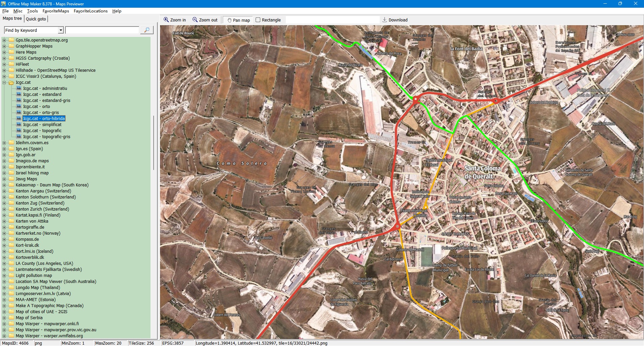644x346 pixels.
Task: Click the Zoom in magnifier icon
Action: [x=166, y=20]
